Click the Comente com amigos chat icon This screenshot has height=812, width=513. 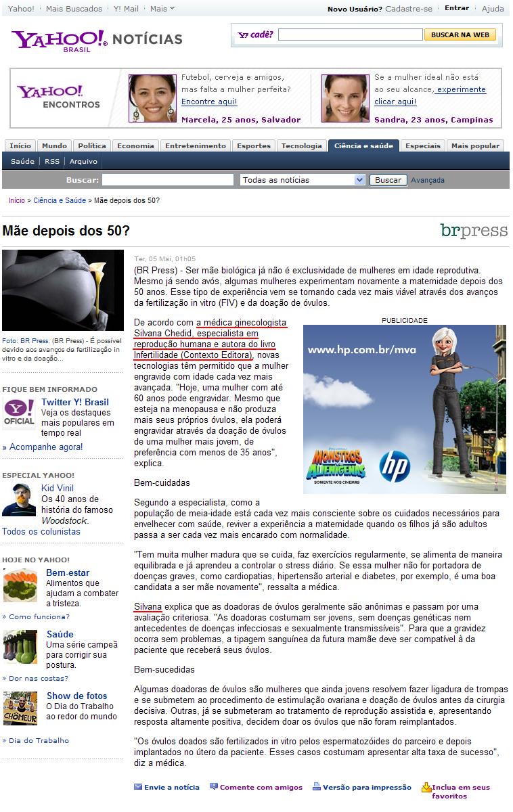(x=214, y=787)
